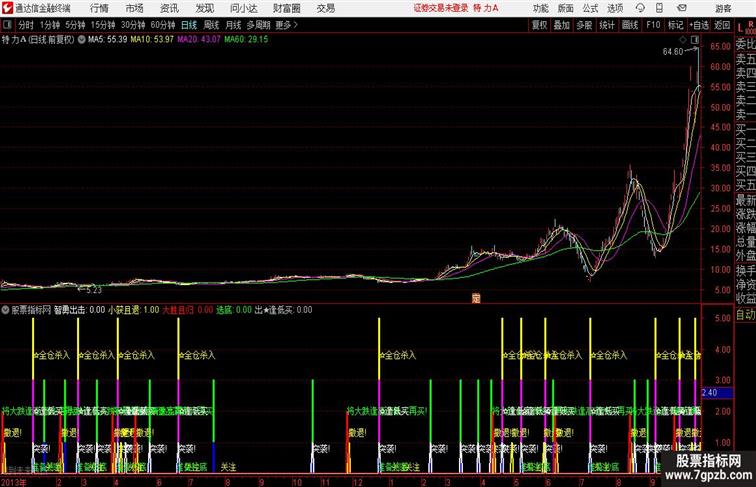Click the 2013年 date label on time axis
The height and width of the screenshot is (487, 756).
14,482
